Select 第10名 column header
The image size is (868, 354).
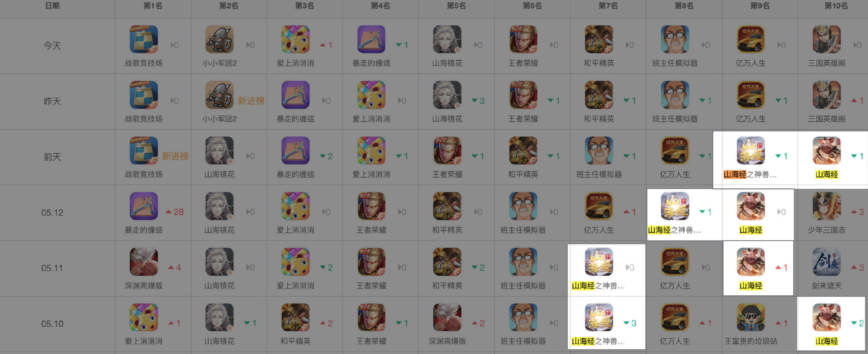836,6
